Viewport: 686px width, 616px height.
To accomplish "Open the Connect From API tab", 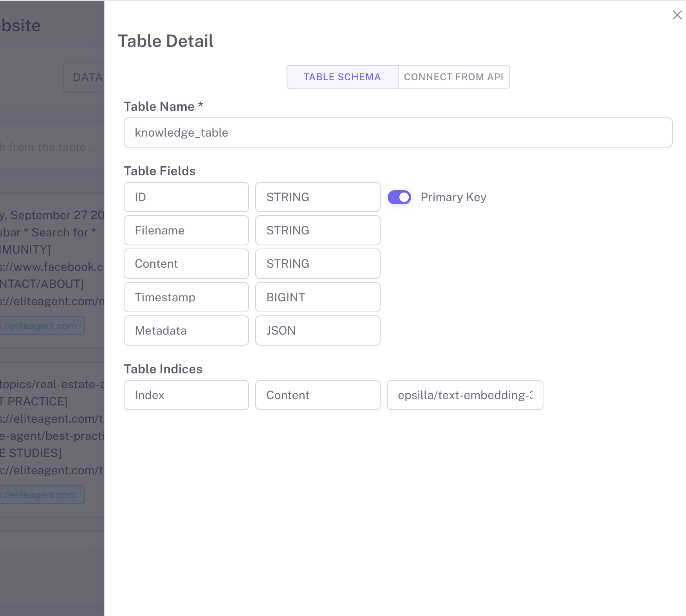I will click(453, 77).
